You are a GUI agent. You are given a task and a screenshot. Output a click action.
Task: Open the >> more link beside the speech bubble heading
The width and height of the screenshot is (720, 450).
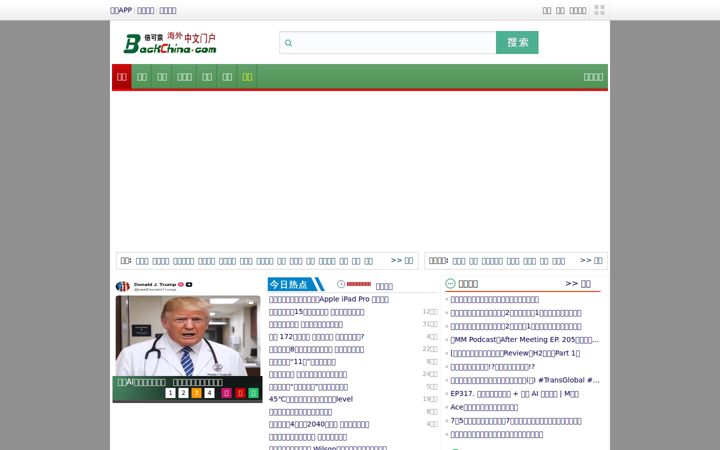[x=578, y=283]
